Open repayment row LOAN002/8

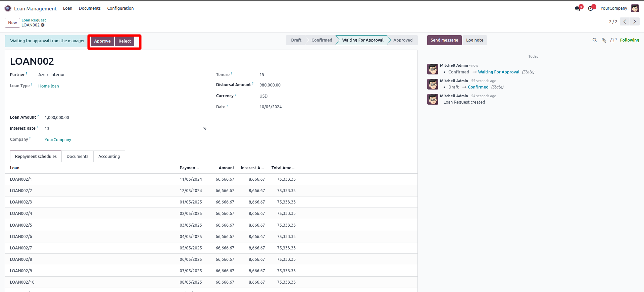[x=211, y=259]
